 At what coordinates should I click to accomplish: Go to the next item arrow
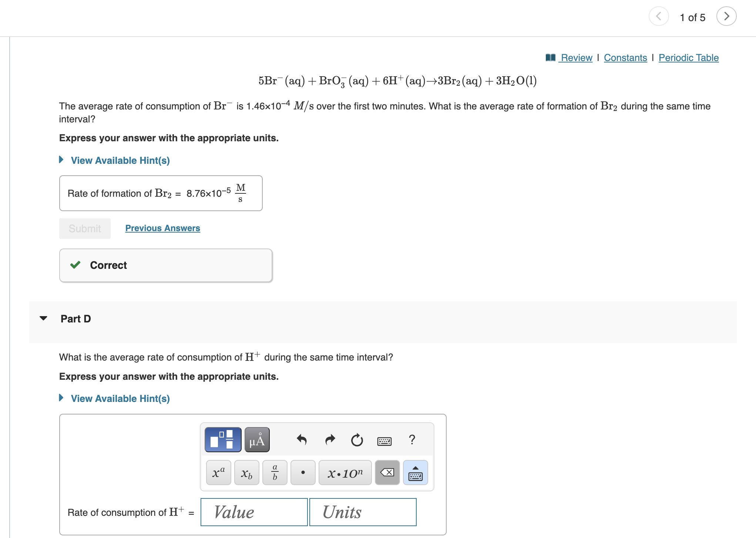coord(726,16)
